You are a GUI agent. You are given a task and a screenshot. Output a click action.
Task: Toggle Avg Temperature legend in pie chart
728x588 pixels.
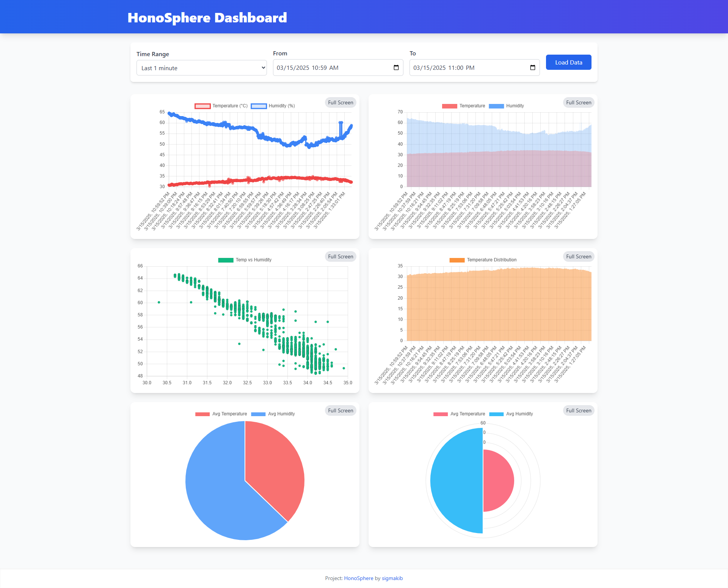tap(221, 414)
